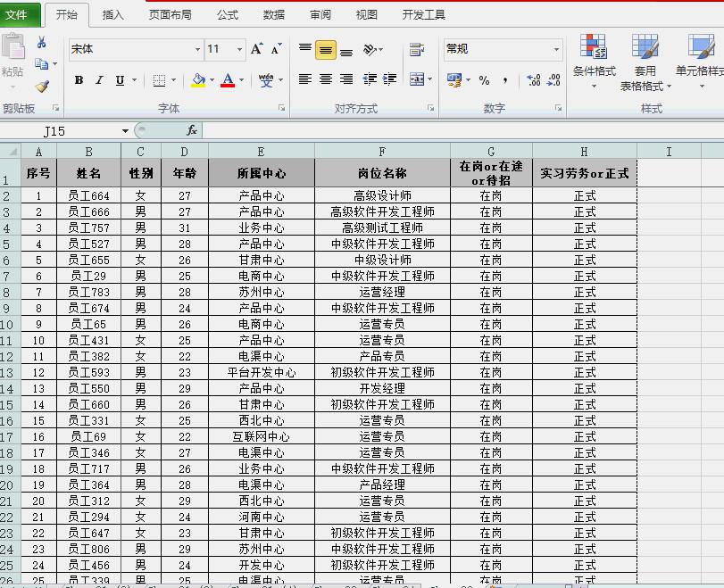Apply Percent Style formatting
This screenshot has height=588, width=724.
(x=483, y=80)
